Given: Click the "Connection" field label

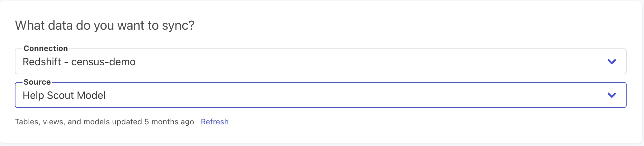Looking at the screenshot, I should pyautogui.click(x=46, y=48).
